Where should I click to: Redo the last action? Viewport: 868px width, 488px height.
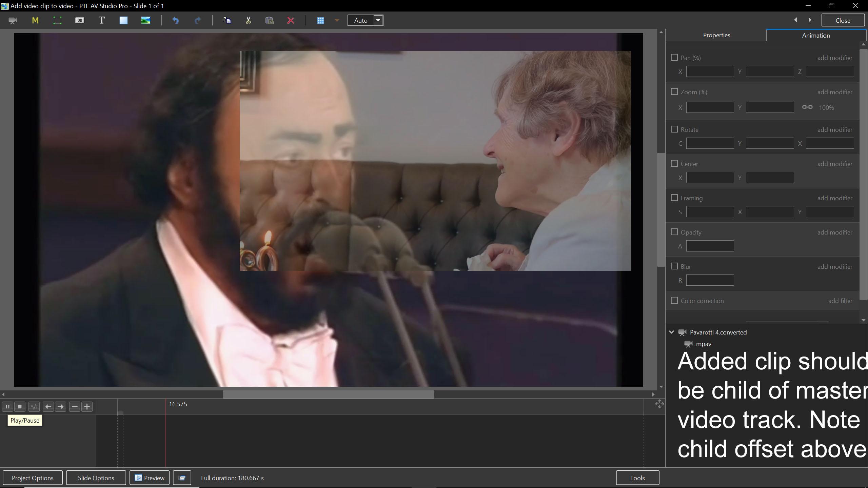(x=198, y=21)
